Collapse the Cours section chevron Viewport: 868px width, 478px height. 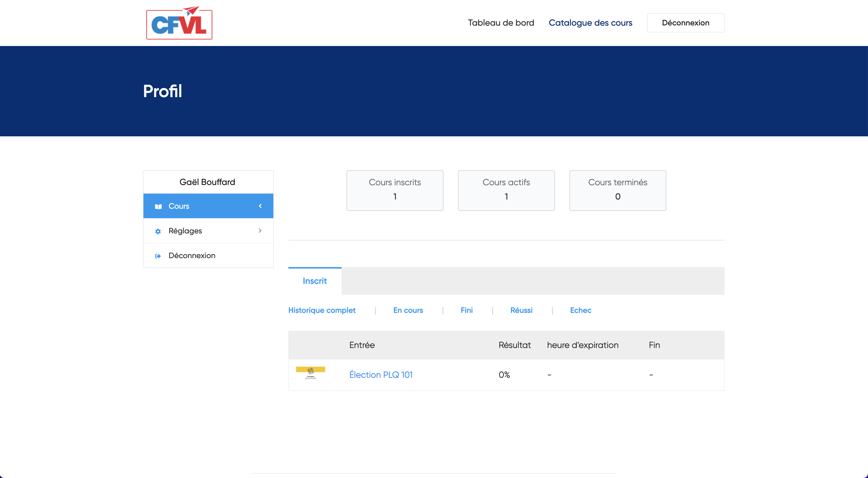(260, 206)
